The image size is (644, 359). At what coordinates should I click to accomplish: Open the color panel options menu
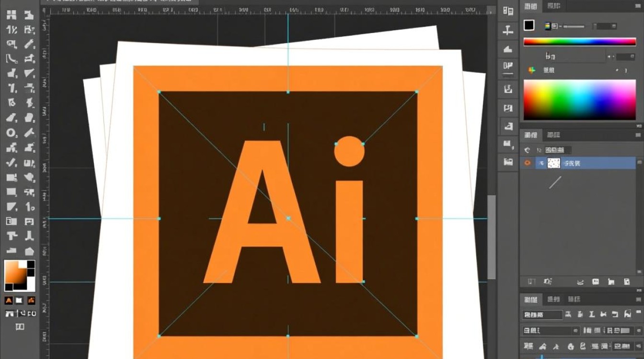[639, 6]
